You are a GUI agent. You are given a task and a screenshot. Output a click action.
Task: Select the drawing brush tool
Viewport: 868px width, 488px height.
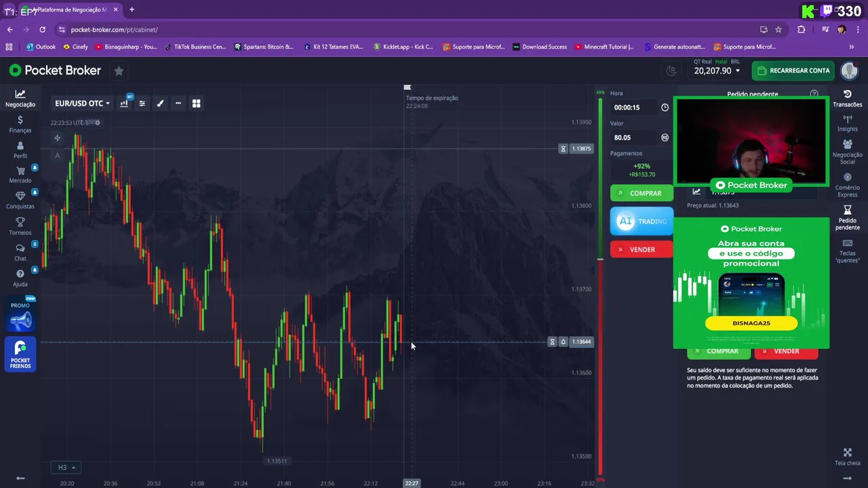160,103
